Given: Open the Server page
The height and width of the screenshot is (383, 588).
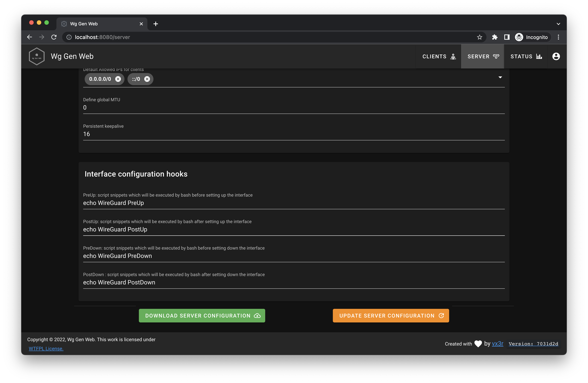Looking at the screenshot, I should pyautogui.click(x=482, y=57).
